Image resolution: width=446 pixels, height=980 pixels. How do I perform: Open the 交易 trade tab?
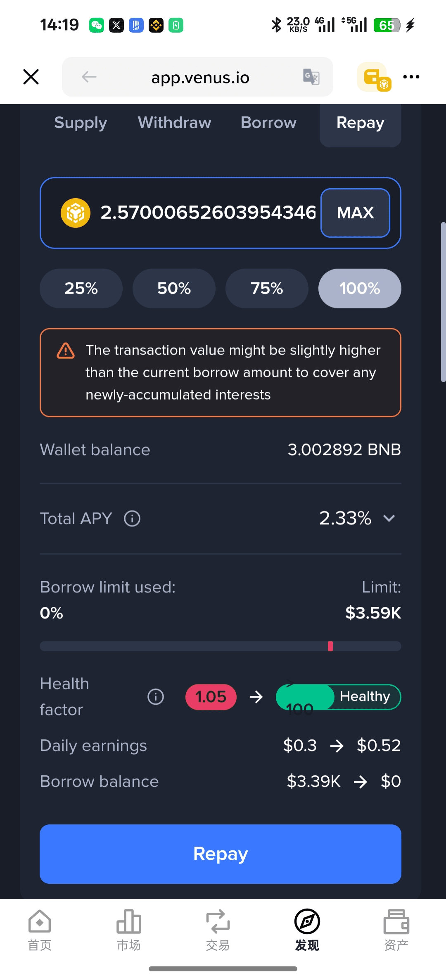click(218, 927)
